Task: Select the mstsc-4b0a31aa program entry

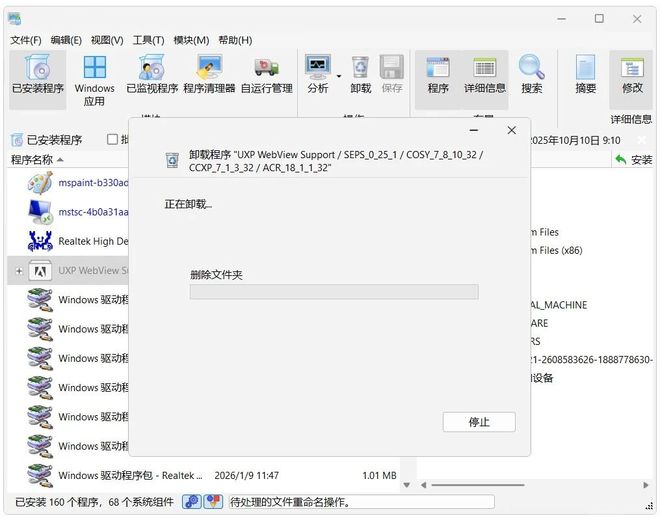Action: pyautogui.click(x=93, y=212)
